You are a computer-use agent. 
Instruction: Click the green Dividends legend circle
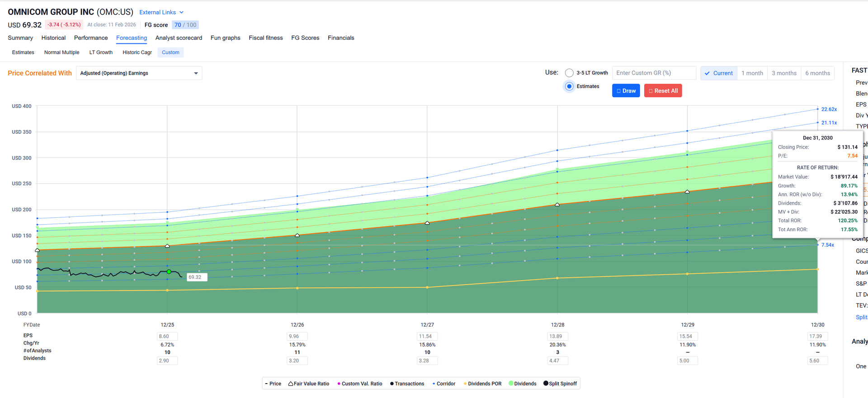click(x=511, y=384)
